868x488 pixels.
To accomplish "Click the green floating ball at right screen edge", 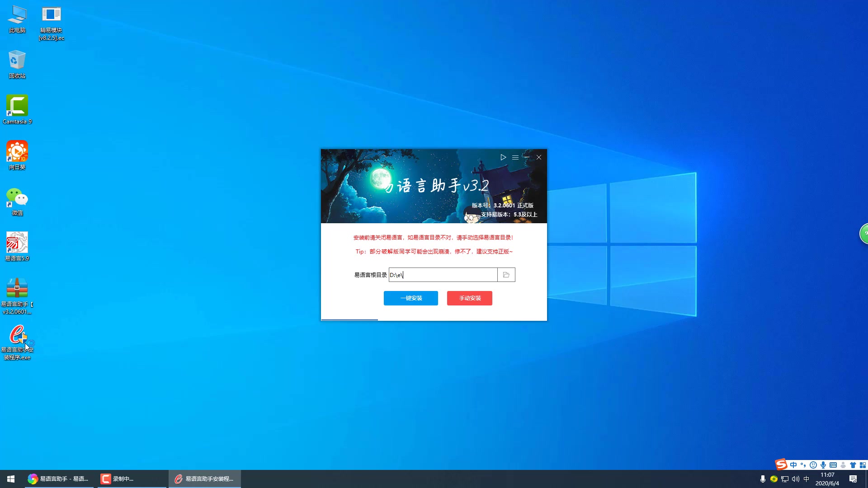I will (864, 234).
